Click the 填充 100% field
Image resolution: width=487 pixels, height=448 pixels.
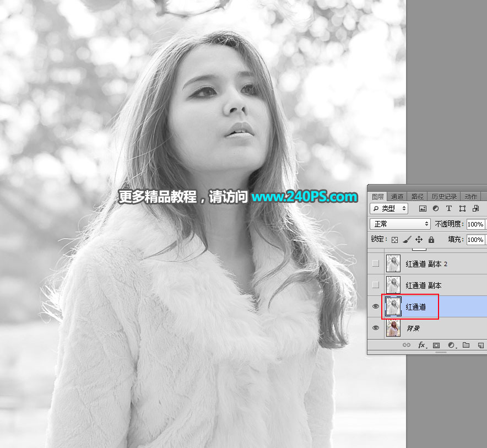475,240
